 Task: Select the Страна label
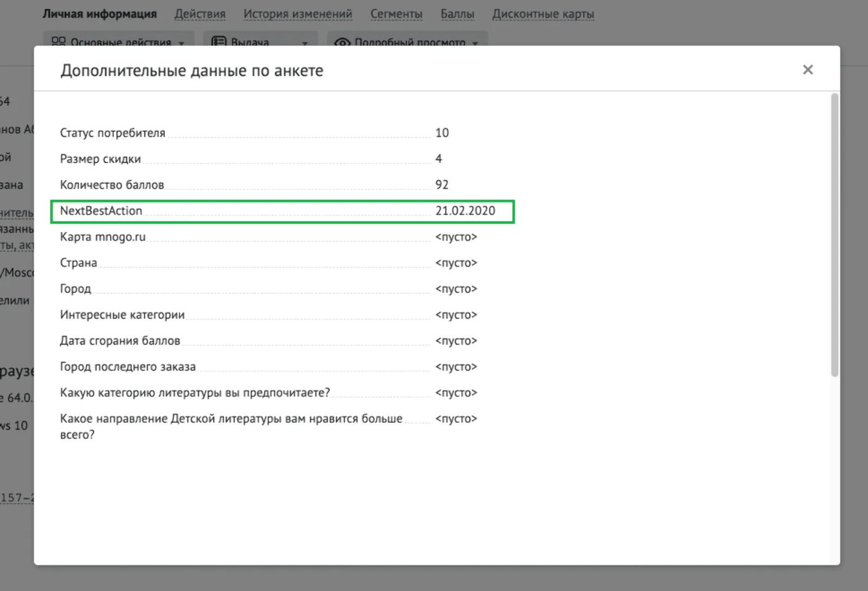79,263
